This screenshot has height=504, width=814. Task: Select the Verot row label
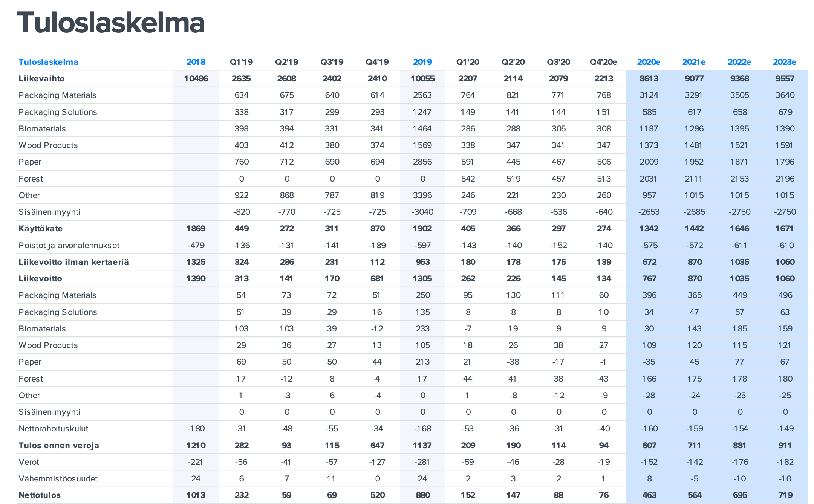click(x=29, y=462)
